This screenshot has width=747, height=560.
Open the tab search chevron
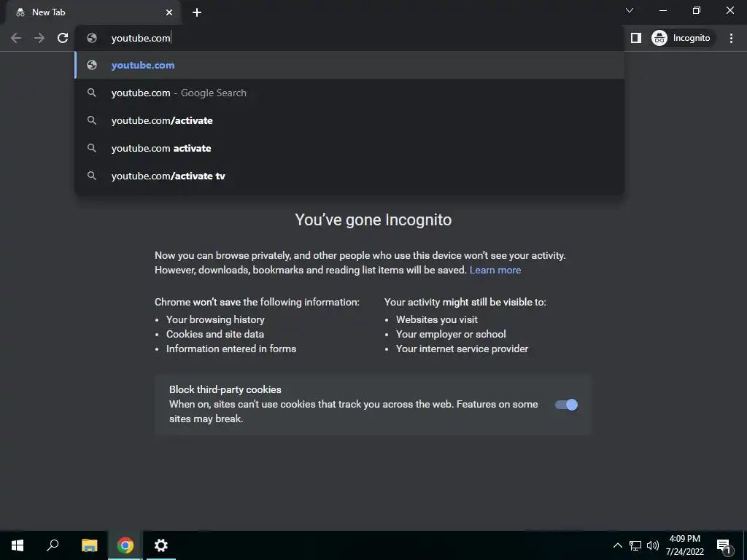pyautogui.click(x=630, y=10)
